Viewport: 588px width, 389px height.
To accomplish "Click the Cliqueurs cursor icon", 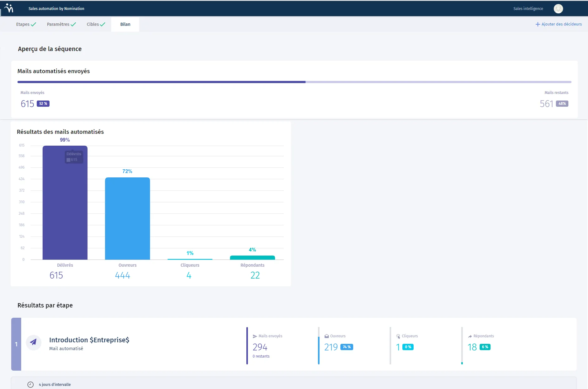I will (x=398, y=336).
